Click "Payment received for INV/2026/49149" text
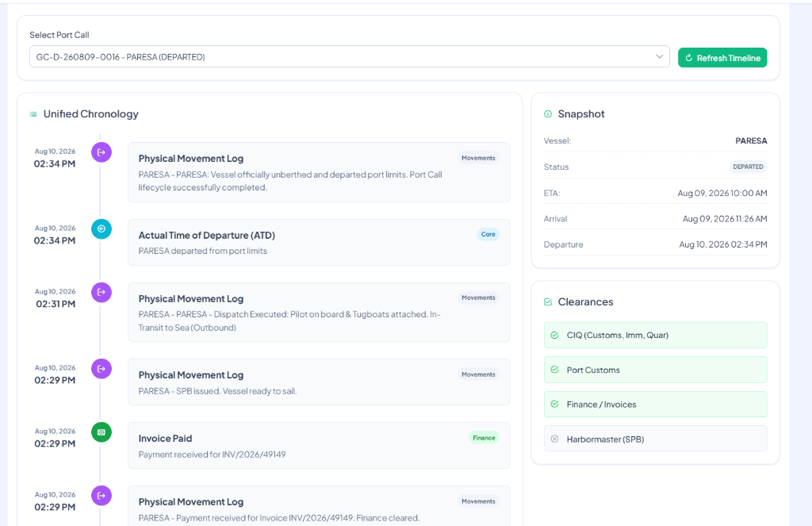The height and width of the screenshot is (526, 812). point(212,455)
